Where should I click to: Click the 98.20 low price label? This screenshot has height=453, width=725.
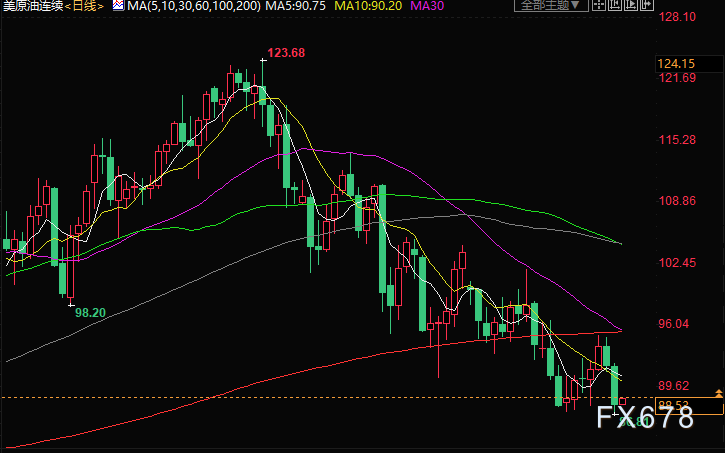point(91,312)
